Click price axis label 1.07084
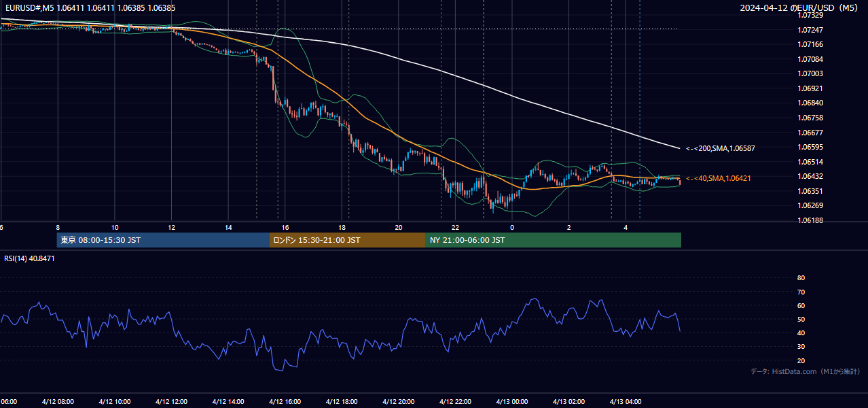Viewport: 868px width, 408px height. tap(810, 59)
